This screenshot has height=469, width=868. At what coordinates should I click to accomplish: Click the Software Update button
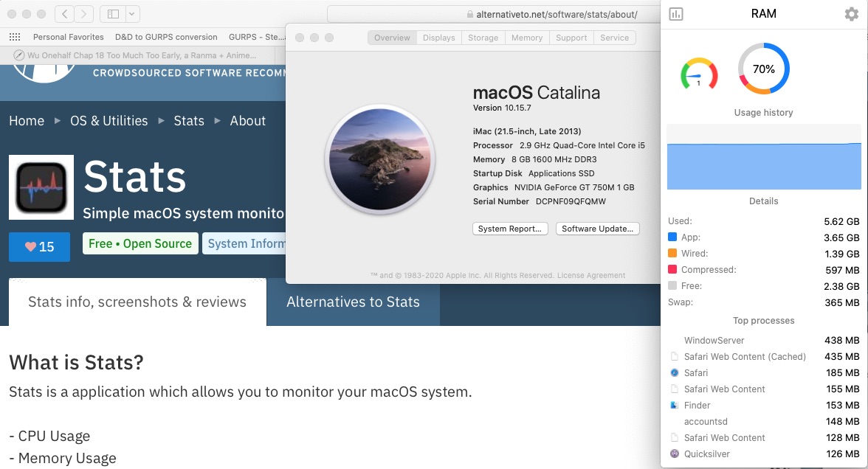tap(597, 229)
